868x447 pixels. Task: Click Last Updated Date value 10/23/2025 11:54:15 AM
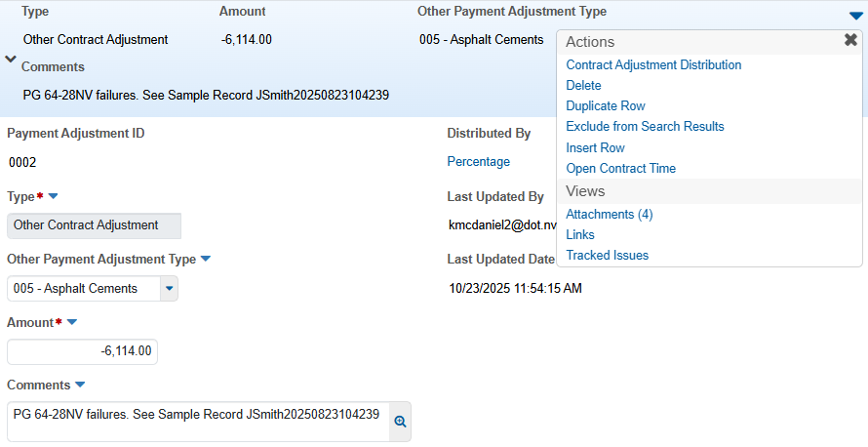(515, 289)
